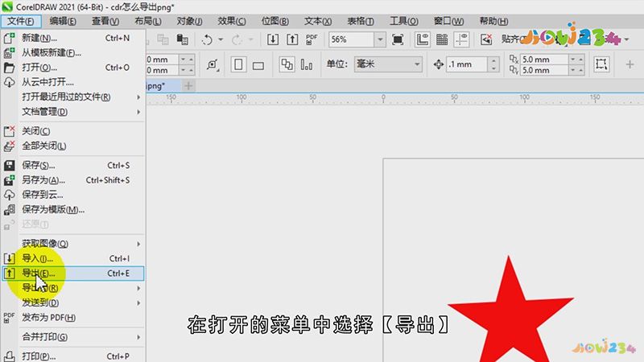The height and width of the screenshot is (362, 644).
Task: Click the nudge distance field .1 mm
Action: (x=467, y=64)
